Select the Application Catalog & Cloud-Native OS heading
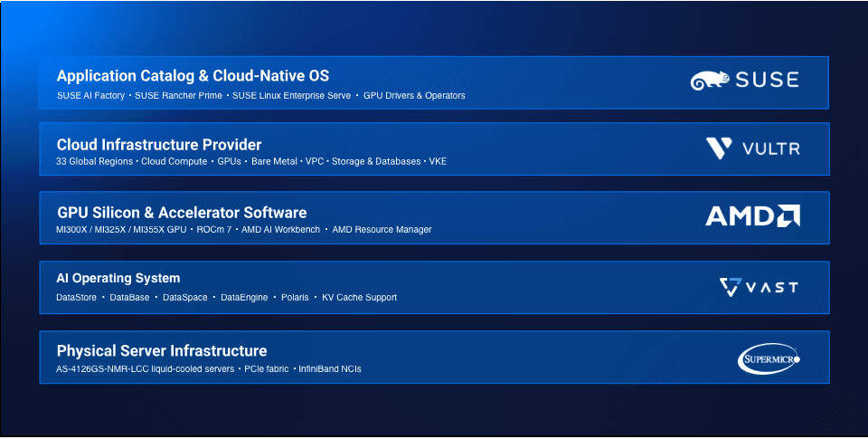This screenshot has height=439, width=868. pos(193,76)
